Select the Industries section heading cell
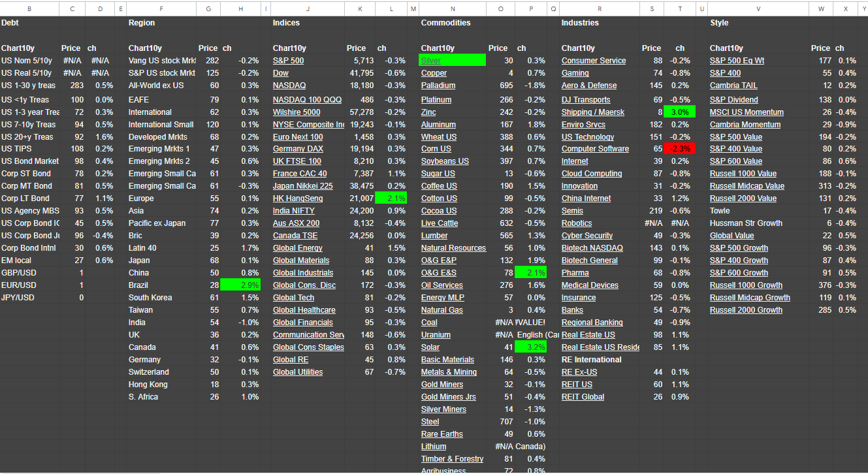This screenshot has height=474, width=868. click(x=599, y=23)
